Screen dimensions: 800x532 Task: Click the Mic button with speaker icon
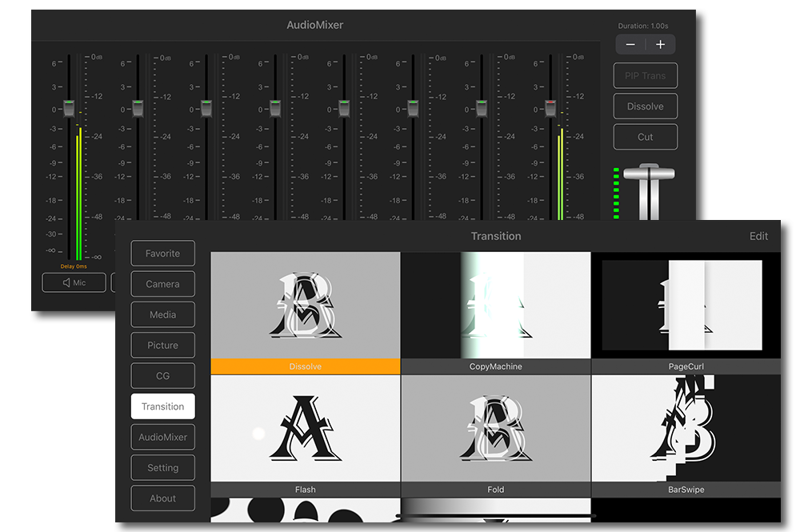74,282
